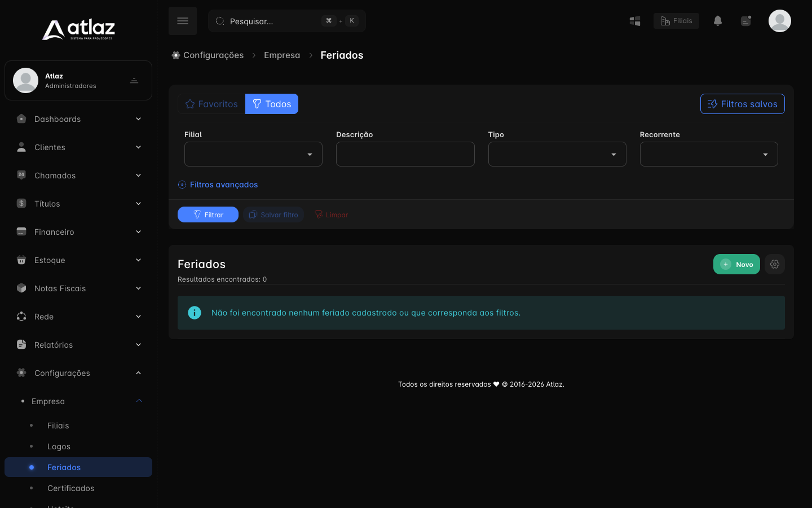Image resolution: width=812 pixels, height=508 pixels.
Task: Click the Clientes person icon
Action: [x=21, y=147]
